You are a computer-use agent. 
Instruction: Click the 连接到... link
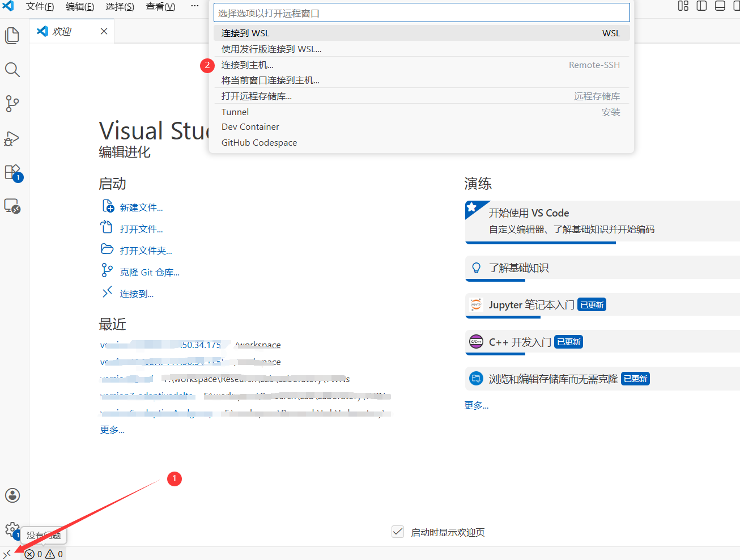[137, 294]
